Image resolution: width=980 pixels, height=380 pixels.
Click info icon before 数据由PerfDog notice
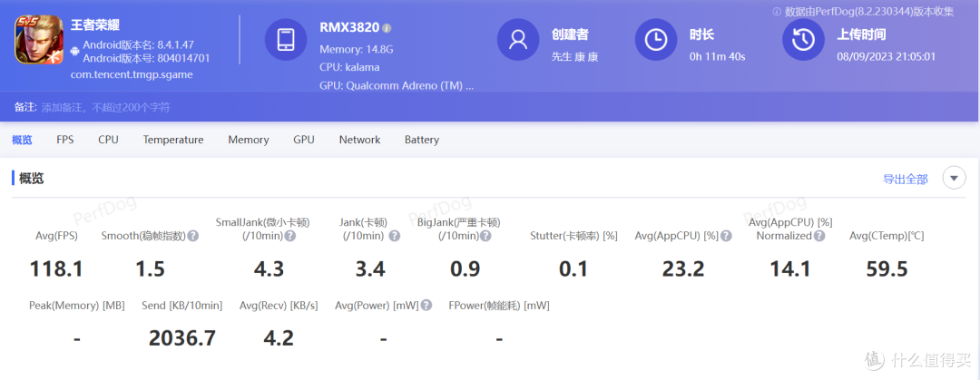(777, 11)
